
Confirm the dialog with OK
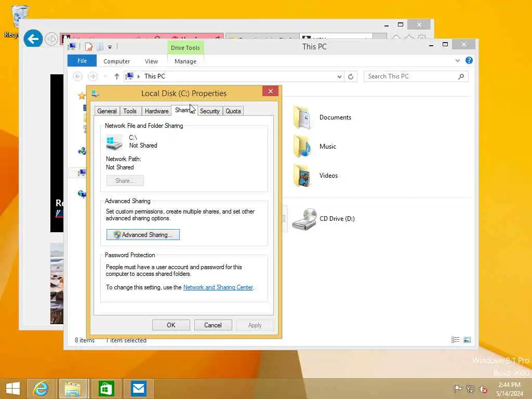(x=171, y=325)
